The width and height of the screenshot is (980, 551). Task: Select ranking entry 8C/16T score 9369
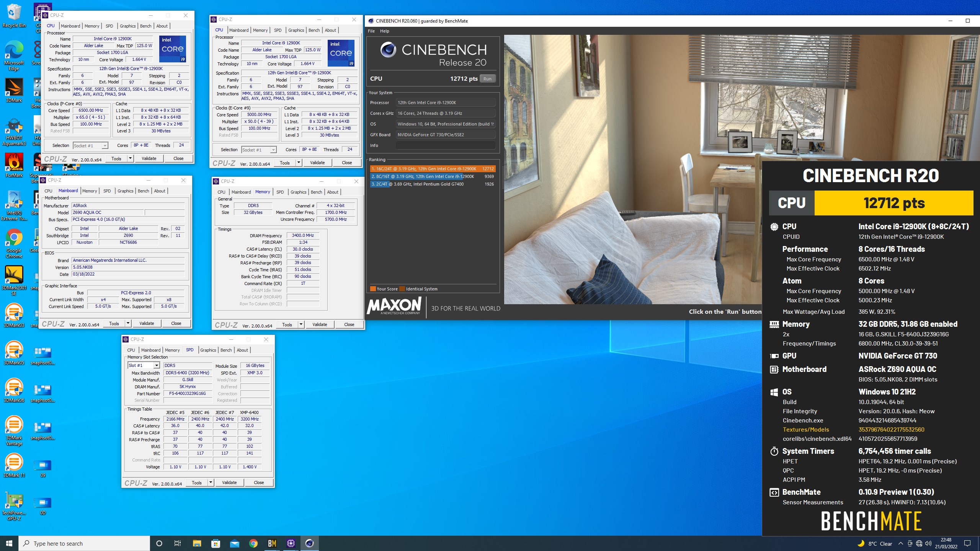(433, 176)
